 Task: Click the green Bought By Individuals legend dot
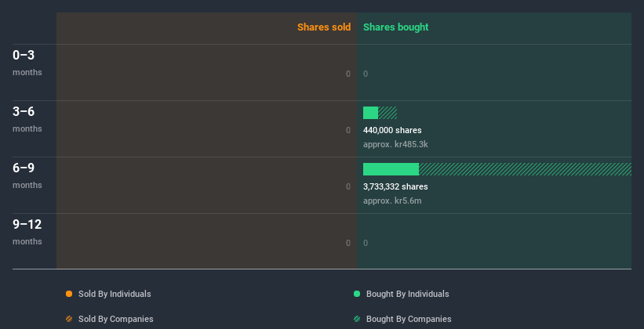point(357,294)
